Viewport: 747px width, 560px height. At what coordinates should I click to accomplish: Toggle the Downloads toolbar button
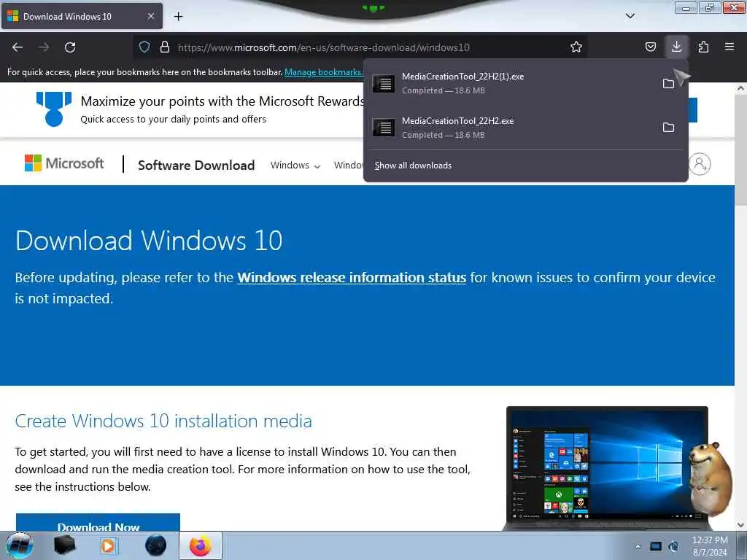tap(676, 47)
